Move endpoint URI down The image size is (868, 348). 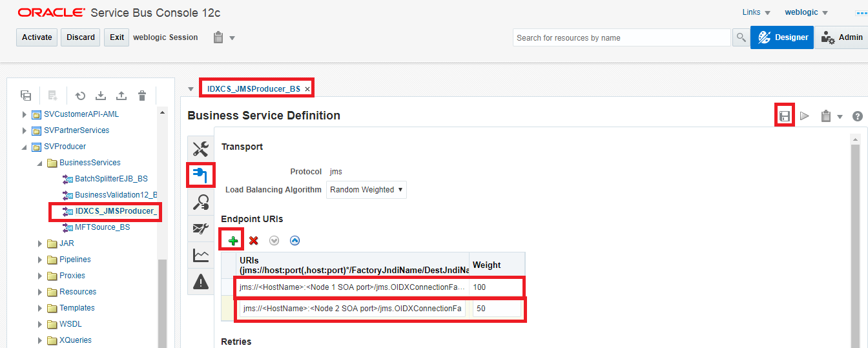point(274,240)
